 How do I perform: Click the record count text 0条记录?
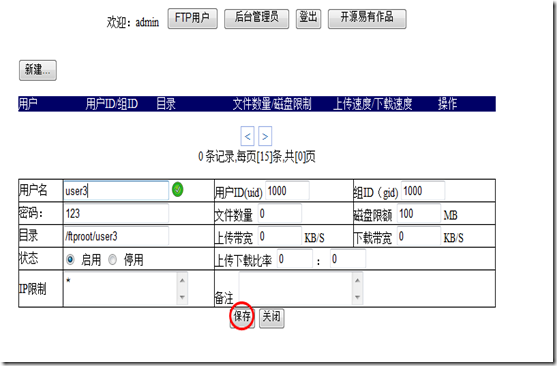216,156
